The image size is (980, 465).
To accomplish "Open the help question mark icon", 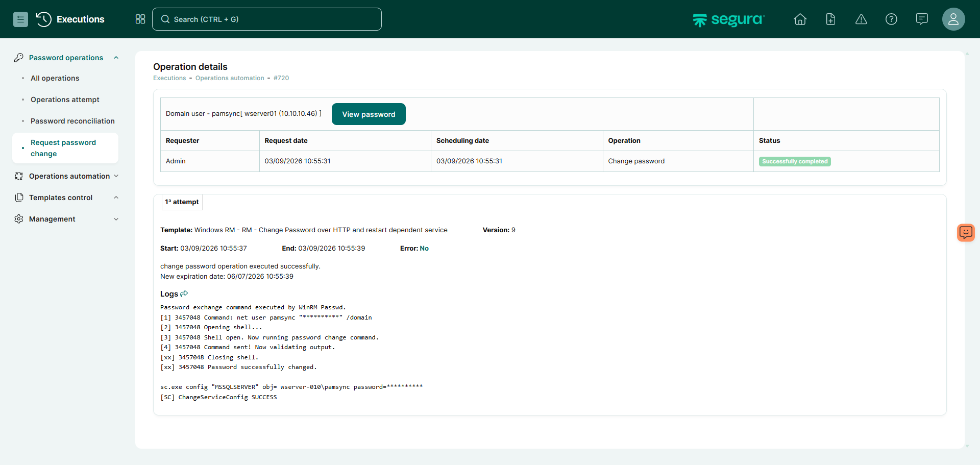I will tap(891, 19).
